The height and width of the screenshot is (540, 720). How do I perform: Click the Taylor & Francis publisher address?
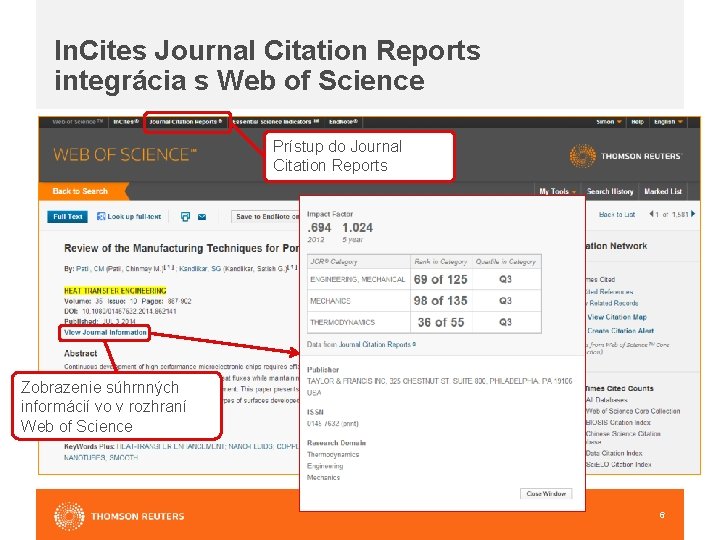[439, 387]
